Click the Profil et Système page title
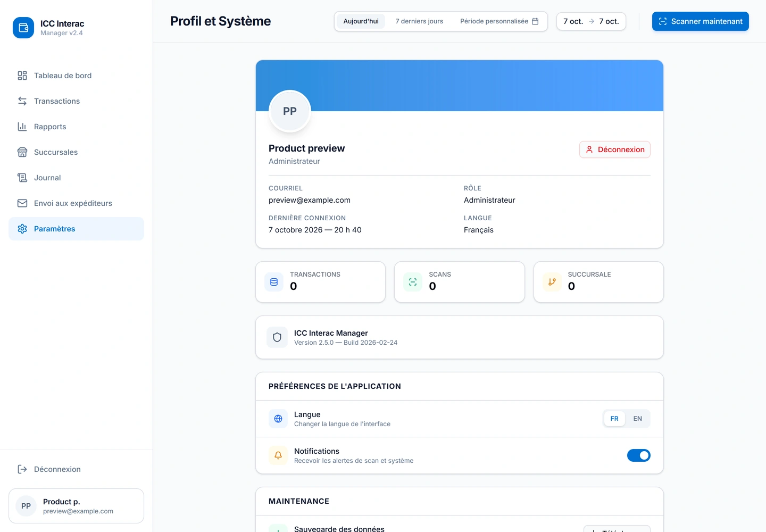766x532 pixels. tap(220, 21)
